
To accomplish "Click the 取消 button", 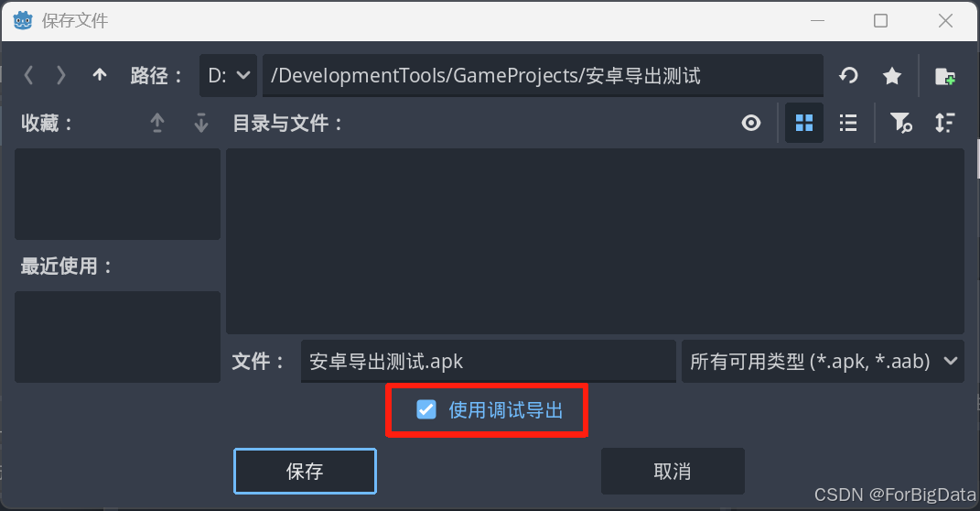I will pyautogui.click(x=673, y=471).
